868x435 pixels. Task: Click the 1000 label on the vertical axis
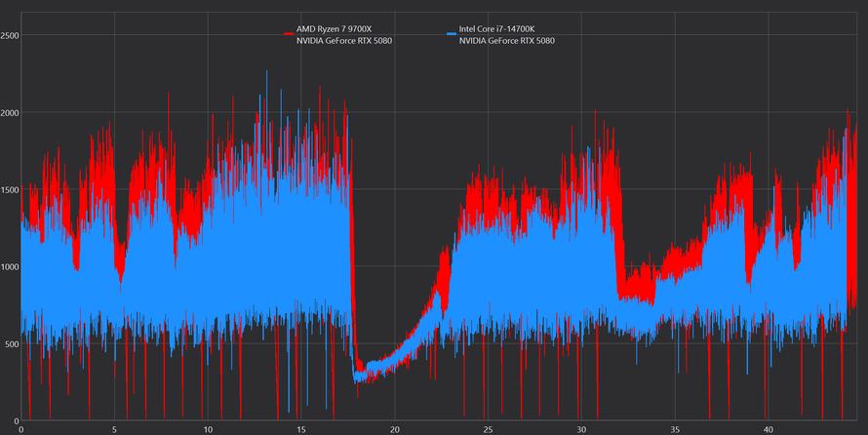11,266
